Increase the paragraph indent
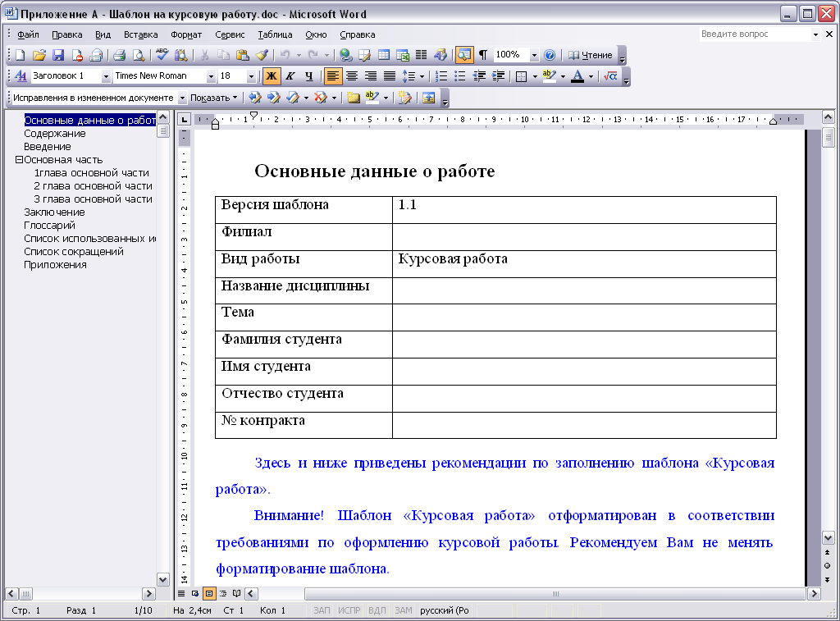The width and height of the screenshot is (840, 621). (498, 76)
